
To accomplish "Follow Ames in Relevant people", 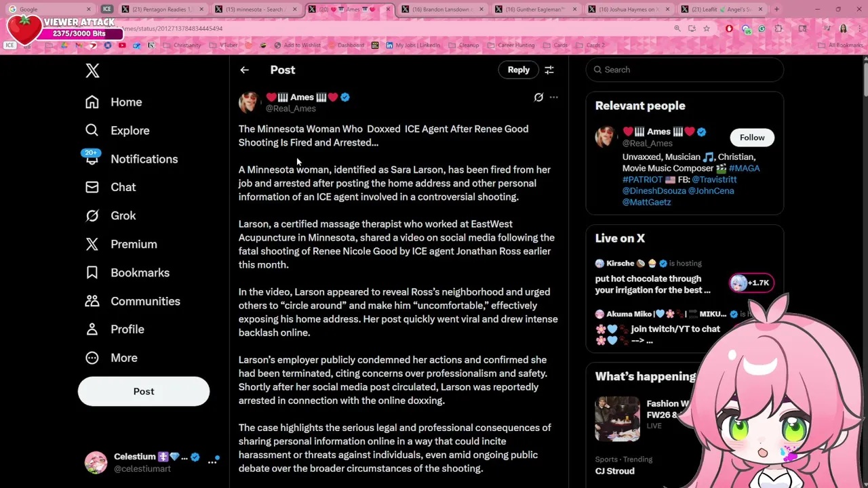I will coord(752,138).
